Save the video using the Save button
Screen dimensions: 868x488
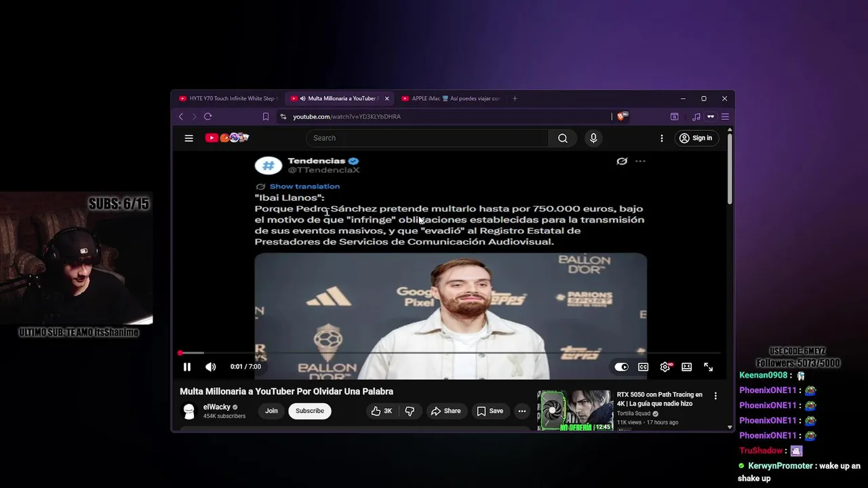tap(490, 411)
